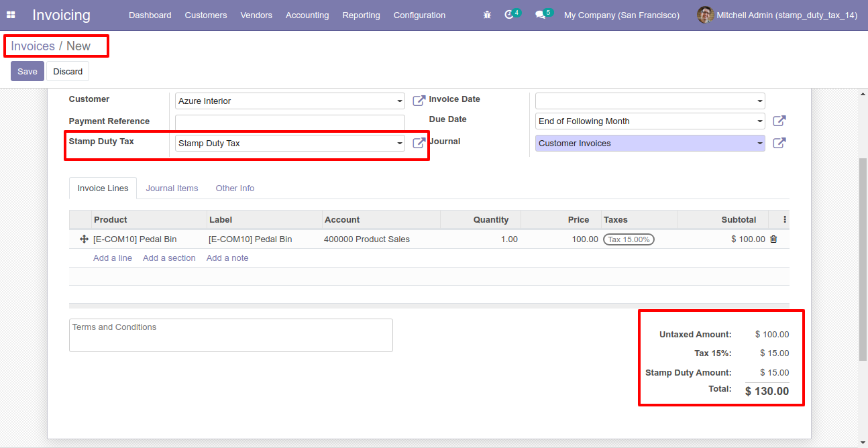Expand the Customer Invoices journal dropdown
Viewport: 868px width, 448px height.
click(760, 144)
